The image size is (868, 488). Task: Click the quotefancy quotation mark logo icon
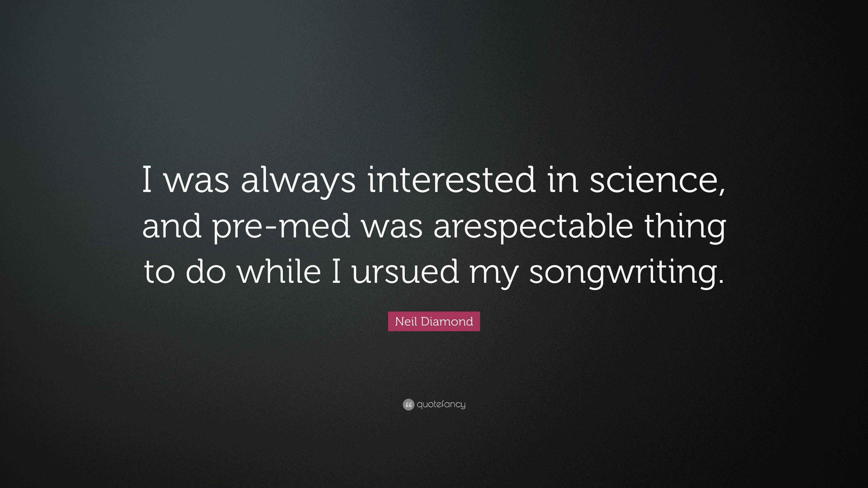tap(408, 404)
